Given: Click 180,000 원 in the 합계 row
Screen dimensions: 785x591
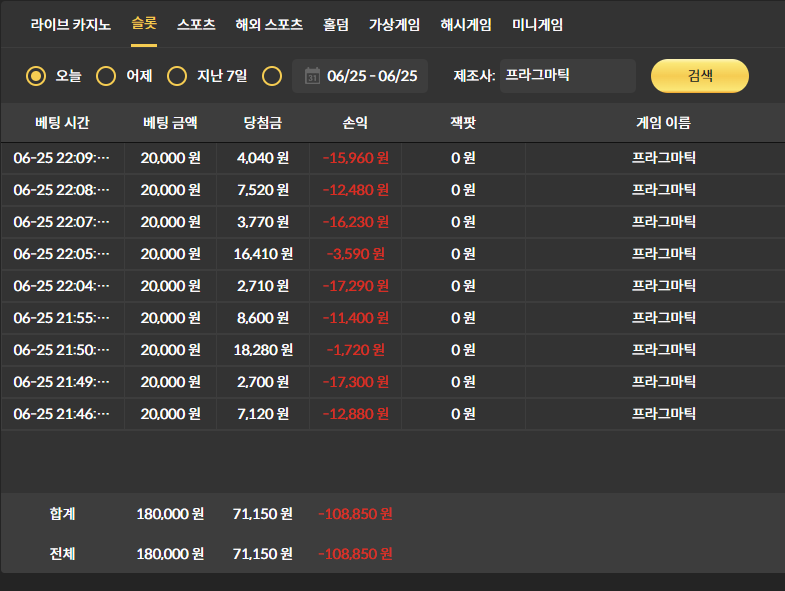Looking at the screenshot, I should [170, 514].
